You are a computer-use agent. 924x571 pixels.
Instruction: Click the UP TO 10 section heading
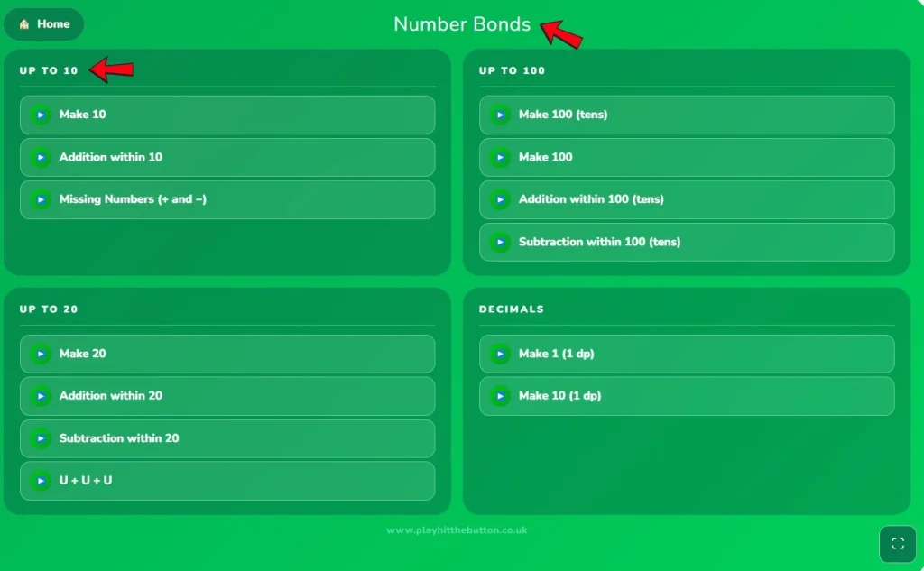tap(49, 70)
